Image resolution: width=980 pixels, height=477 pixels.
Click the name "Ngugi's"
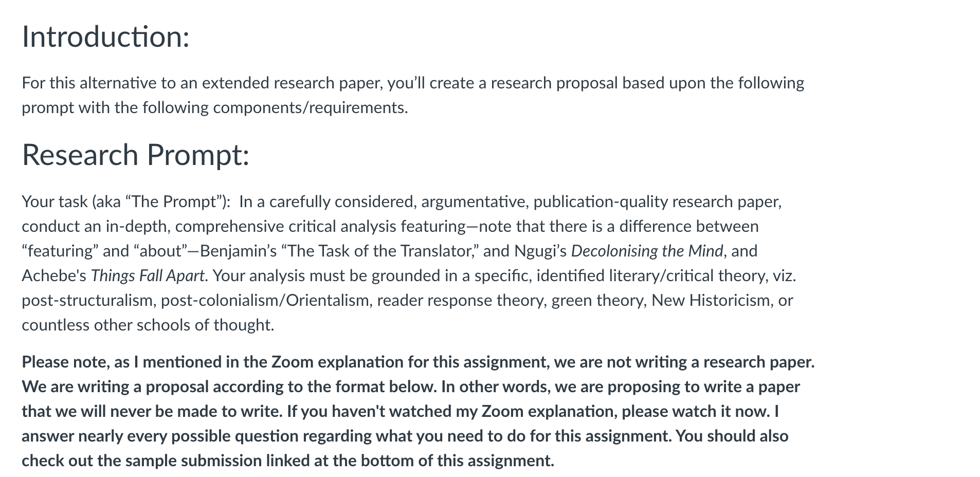pyautogui.click(x=540, y=251)
